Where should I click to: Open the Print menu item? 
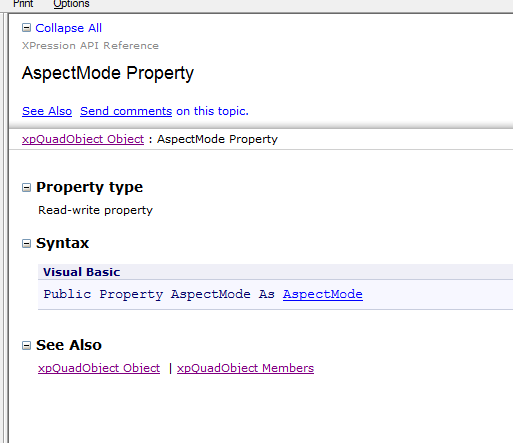click(23, 4)
